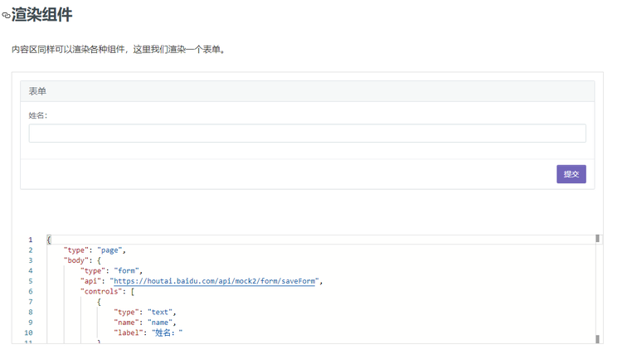The width and height of the screenshot is (627, 364).
Task: Click line number 3 in editor gutter
Action: pos(30,260)
